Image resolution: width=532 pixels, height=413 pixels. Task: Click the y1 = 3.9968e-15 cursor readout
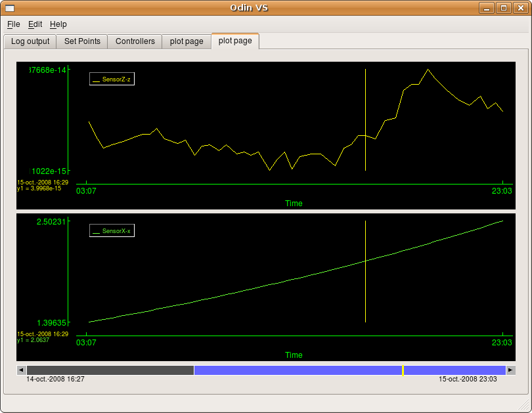[39, 188]
